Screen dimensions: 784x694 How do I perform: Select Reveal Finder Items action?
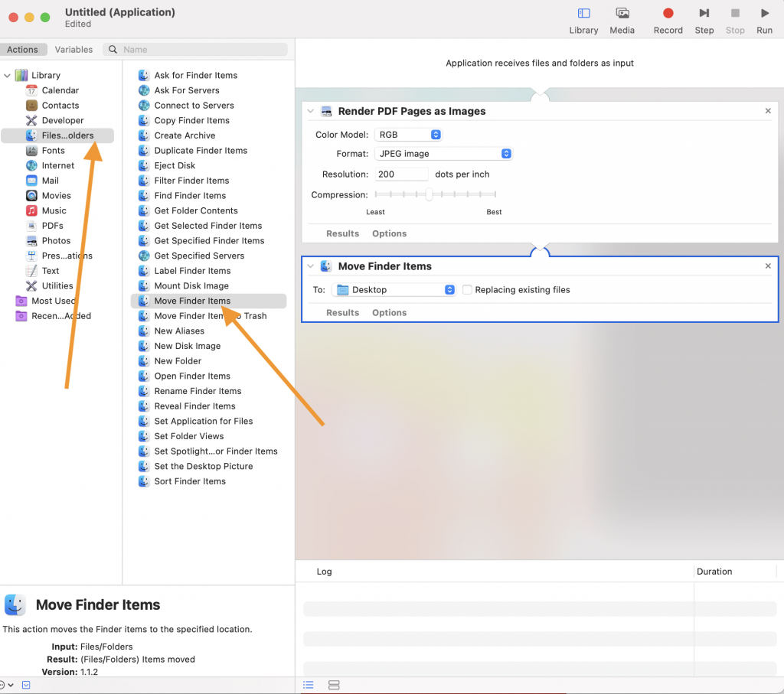tap(194, 406)
